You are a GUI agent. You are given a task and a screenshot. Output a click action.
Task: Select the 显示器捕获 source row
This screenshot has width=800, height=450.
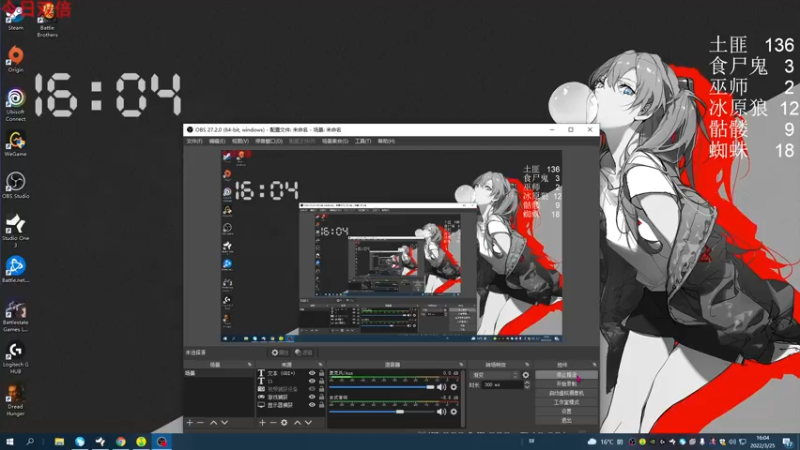pos(291,405)
